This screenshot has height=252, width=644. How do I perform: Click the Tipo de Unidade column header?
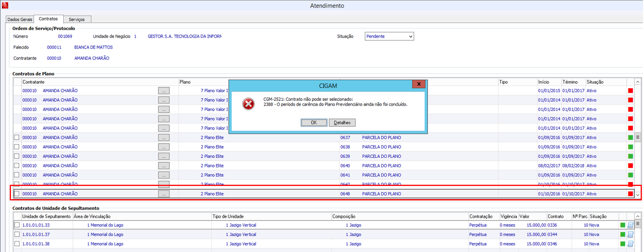pos(271,216)
